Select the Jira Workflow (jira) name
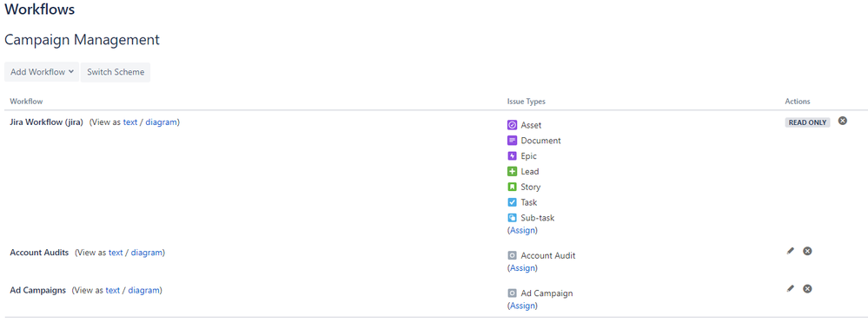 pyautogui.click(x=47, y=122)
